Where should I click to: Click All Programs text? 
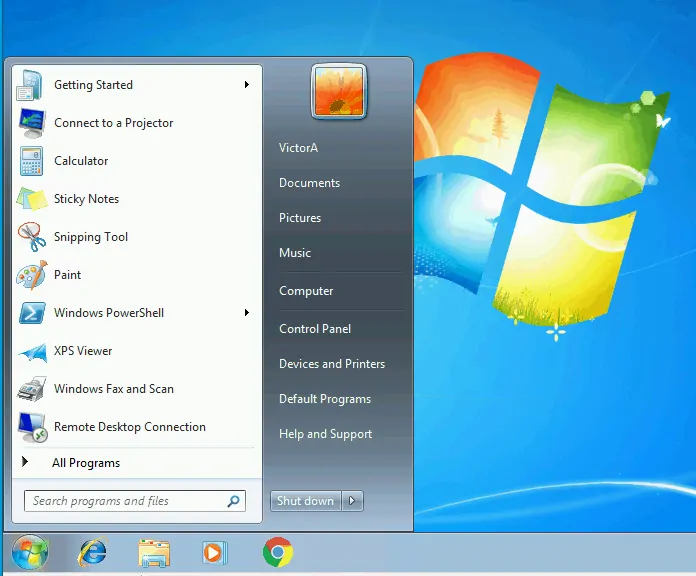click(x=86, y=463)
